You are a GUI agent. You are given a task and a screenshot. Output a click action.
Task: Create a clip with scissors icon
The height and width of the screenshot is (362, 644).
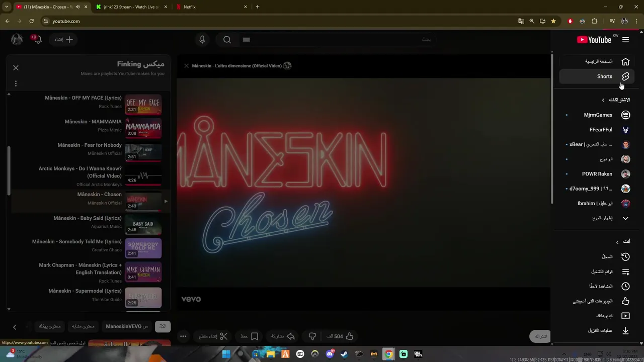click(x=224, y=336)
